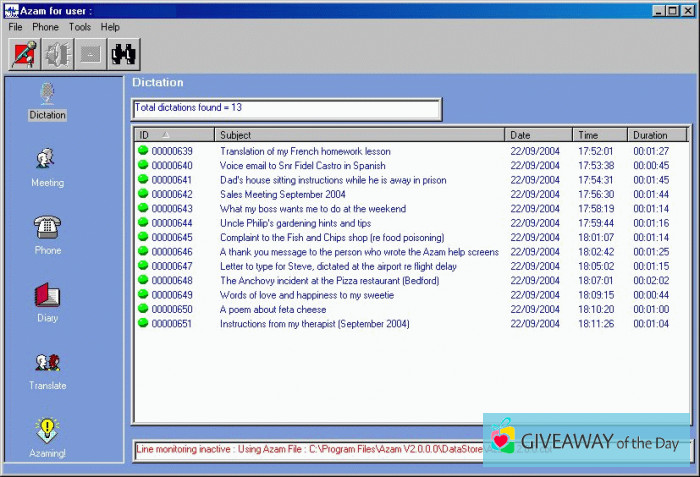
Task: Sort dictations by Subject column header
Action: [360, 134]
